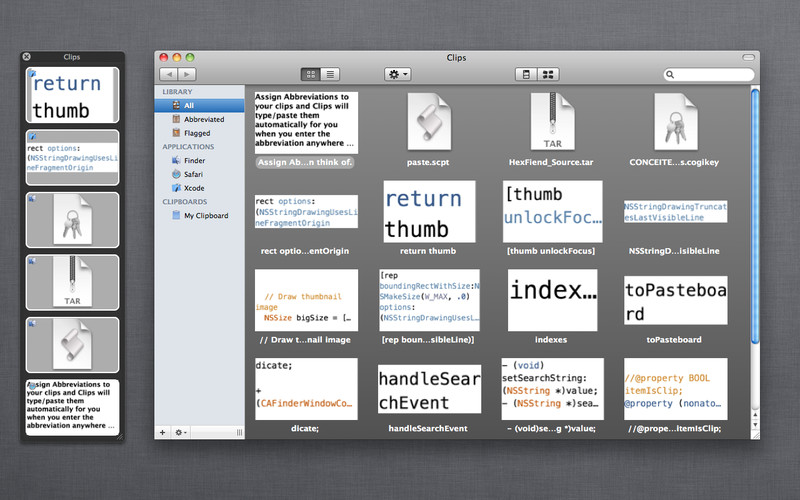Viewport: 800px width, 500px height.
Task: Show the clips grid panel toolbar button
Action: tap(548, 74)
